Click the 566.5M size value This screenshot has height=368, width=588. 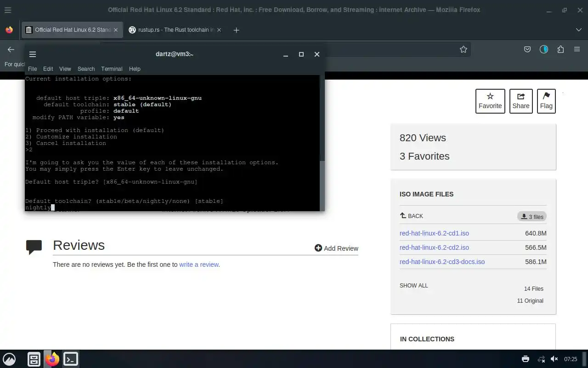click(x=536, y=247)
